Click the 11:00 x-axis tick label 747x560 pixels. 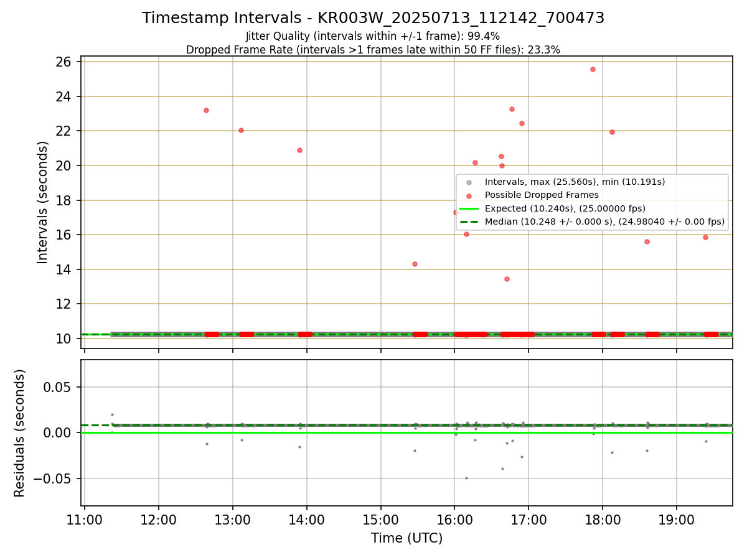tap(85, 519)
